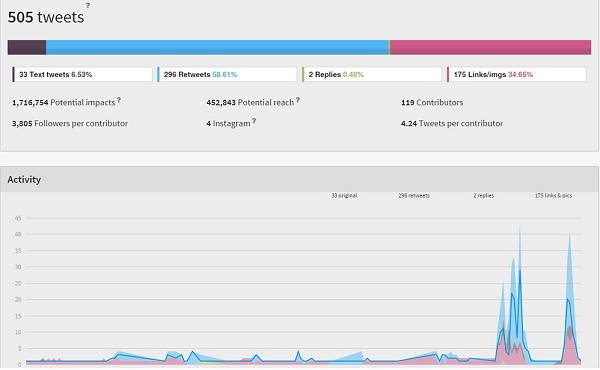This screenshot has height=370, width=600.
Task: Click the 4 Instagram stat
Action: click(228, 124)
